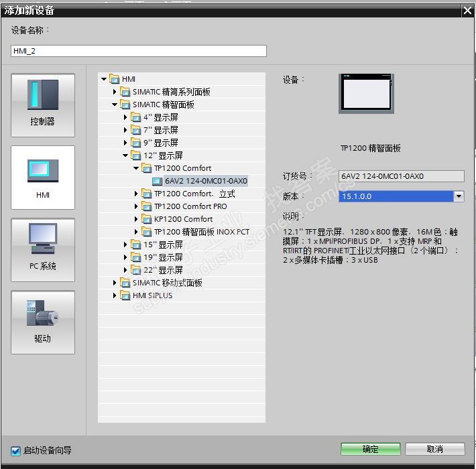Expand the SIMATIC 精简系列面板 node
Image resolution: width=476 pixels, height=469 pixels.
pyautogui.click(x=115, y=92)
